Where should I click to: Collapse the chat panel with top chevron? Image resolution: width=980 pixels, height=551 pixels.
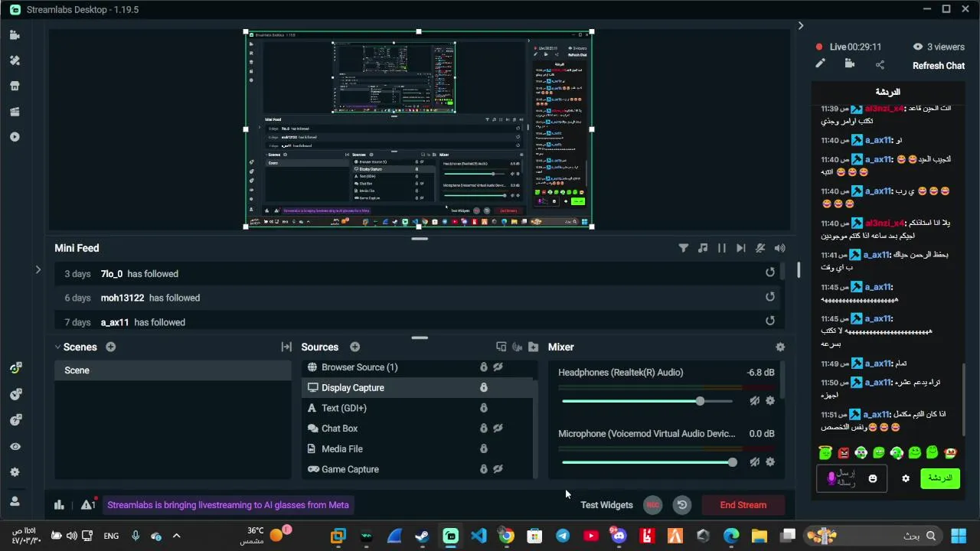801,25
